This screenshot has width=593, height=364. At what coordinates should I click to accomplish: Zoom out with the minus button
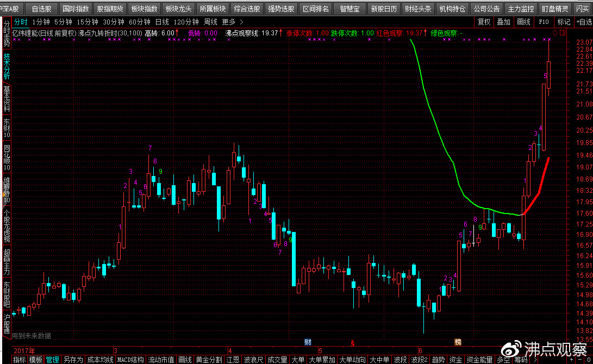(x=581, y=360)
